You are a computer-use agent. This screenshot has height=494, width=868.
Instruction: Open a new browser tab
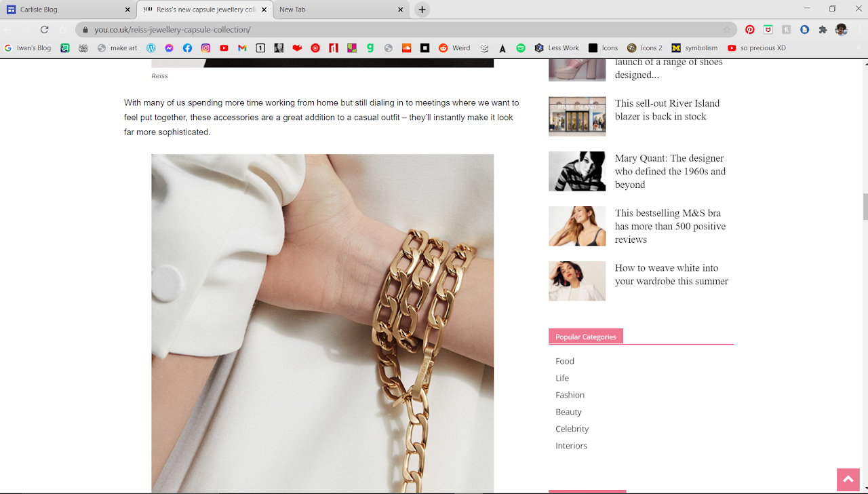click(422, 9)
